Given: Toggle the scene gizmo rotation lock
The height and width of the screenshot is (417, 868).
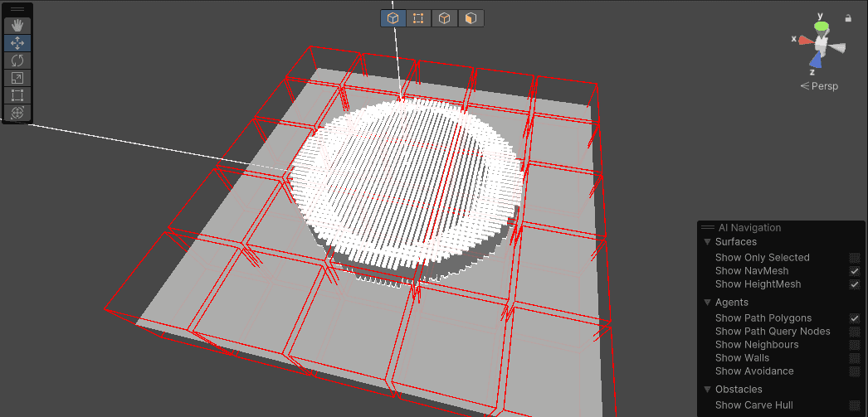Looking at the screenshot, I should pos(847,17).
